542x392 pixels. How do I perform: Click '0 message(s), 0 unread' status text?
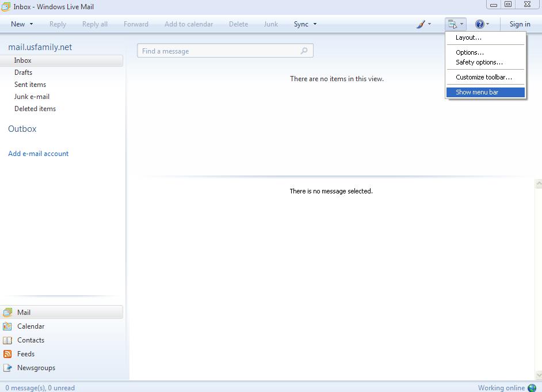40,388
